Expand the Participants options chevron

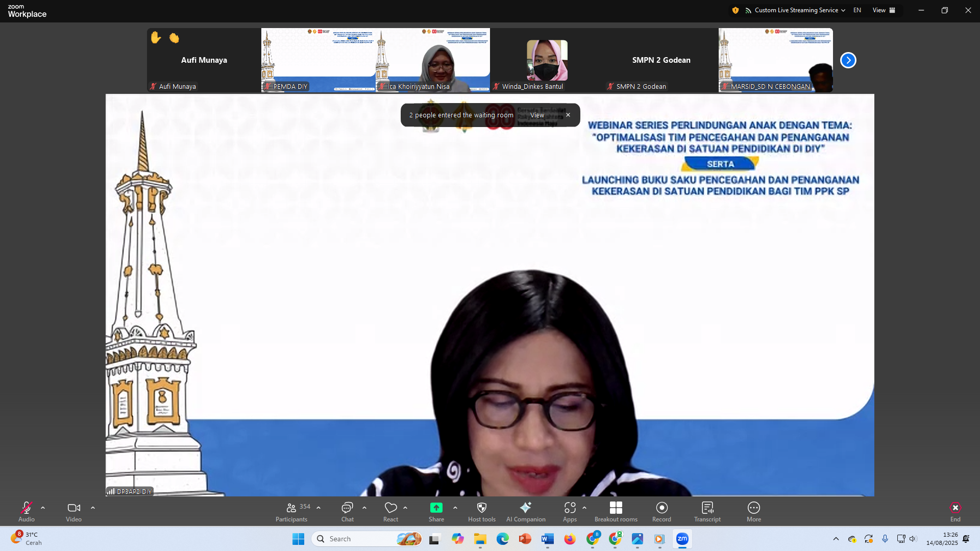point(318,508)
